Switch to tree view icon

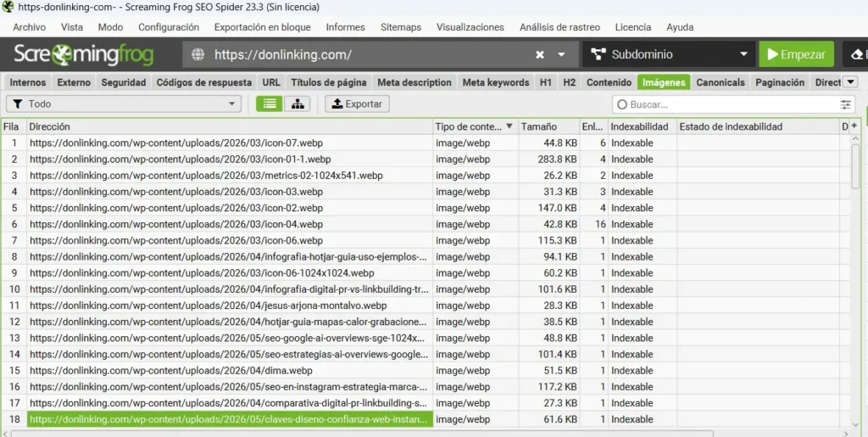[298, 104]
